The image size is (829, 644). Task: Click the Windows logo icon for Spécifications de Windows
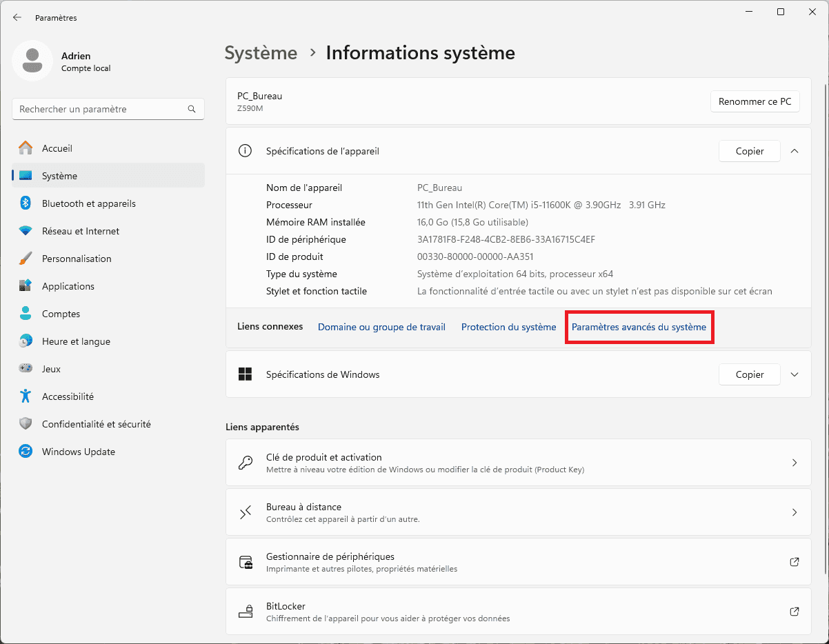pyautogui.click(x=245, y=374)
